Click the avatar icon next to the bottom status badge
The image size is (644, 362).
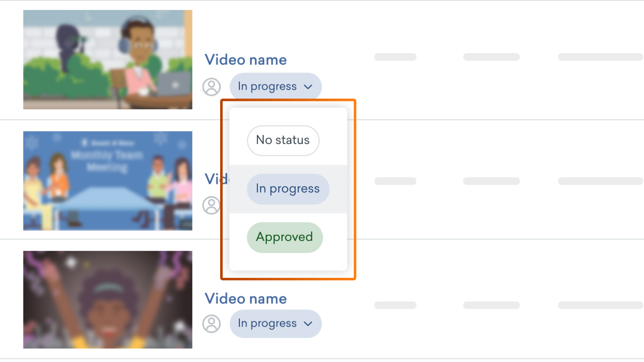coord(212,324)
